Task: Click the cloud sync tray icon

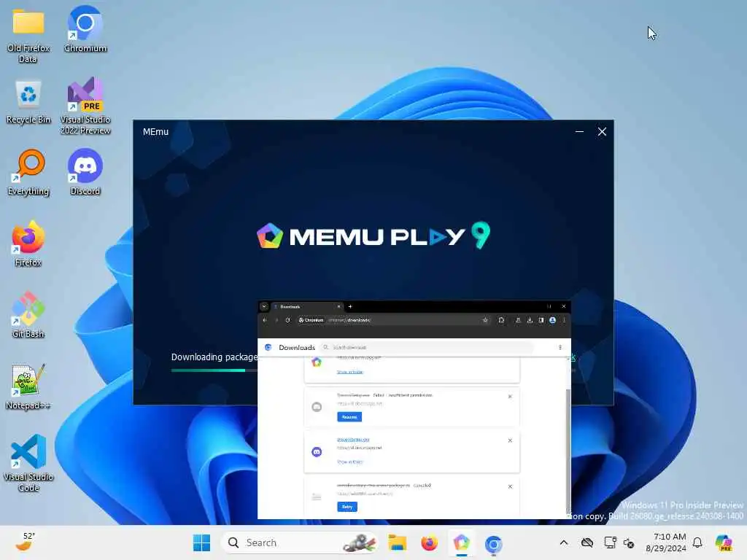Action: click(x=587, y=542)
